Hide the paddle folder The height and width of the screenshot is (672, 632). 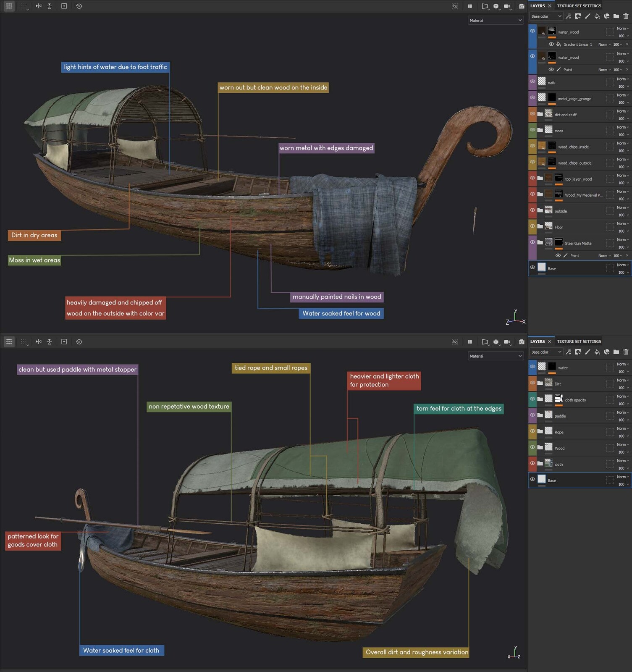532,415
